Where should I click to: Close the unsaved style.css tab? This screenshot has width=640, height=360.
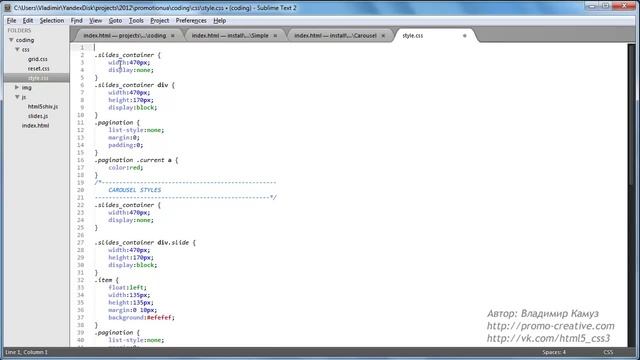(464, 36)
